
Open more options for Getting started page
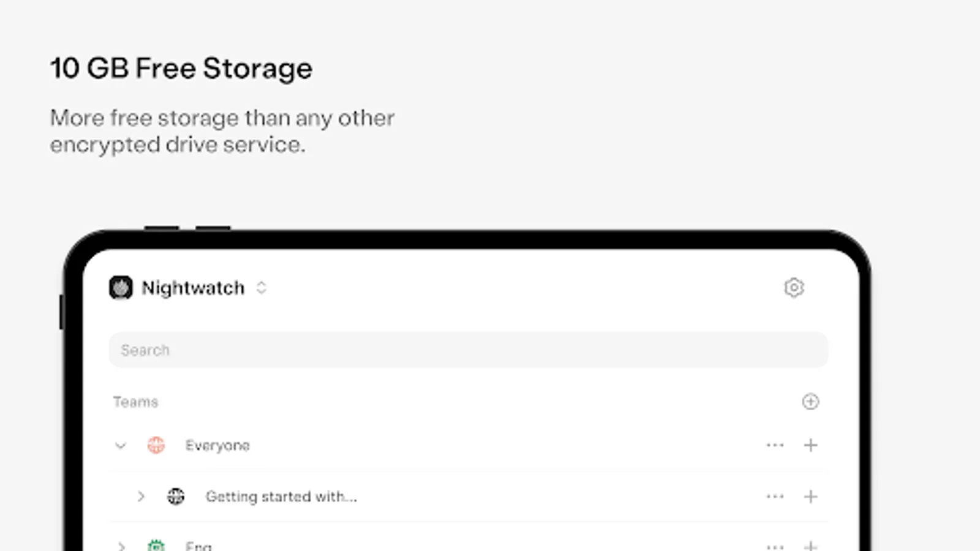click(x=775, y=497)
